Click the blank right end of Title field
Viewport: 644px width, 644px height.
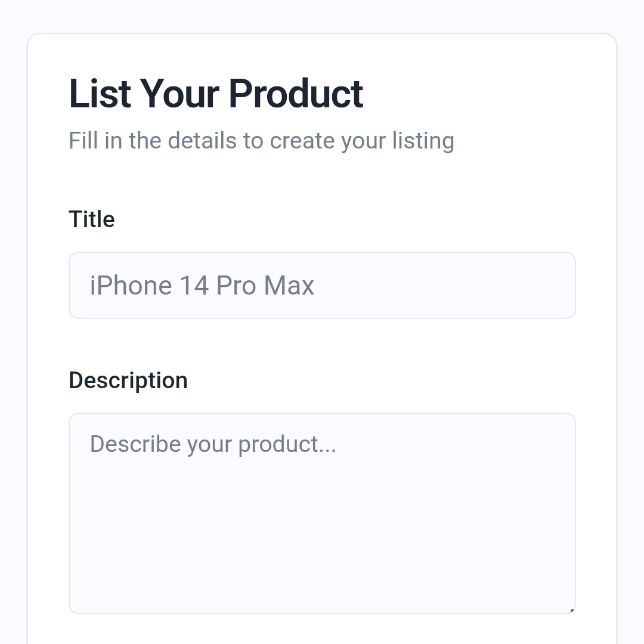[507, 285]
